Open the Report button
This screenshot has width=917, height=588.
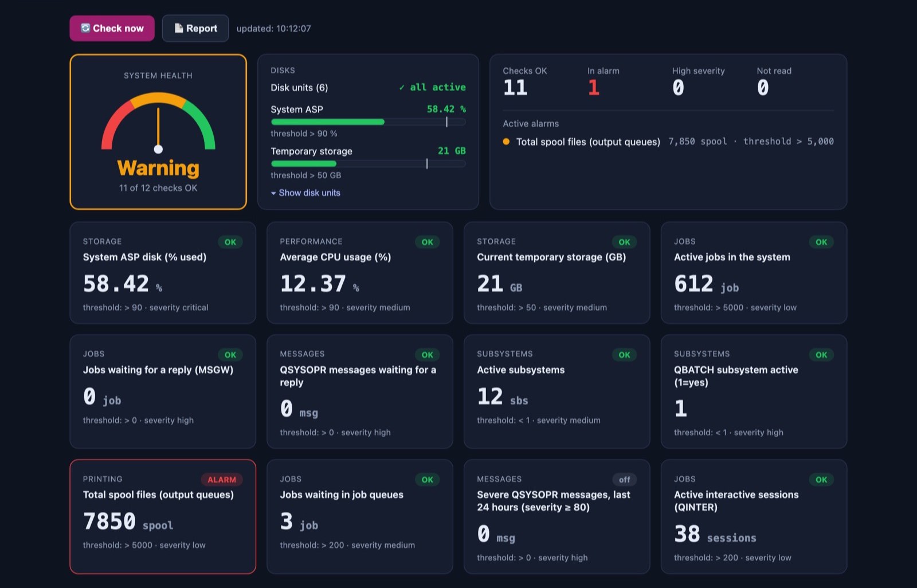[195, 28]
